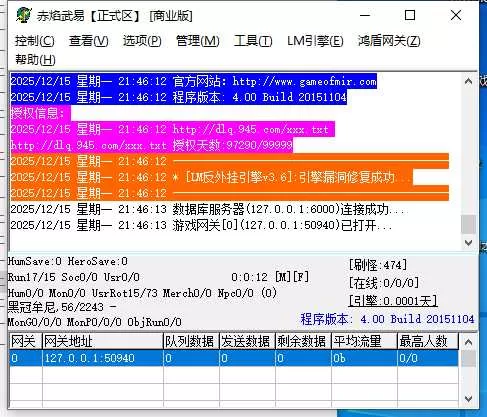Image resolution: width=487 pixels, height=417 pixels.
Task: Click the 发送数据 column header
Action: click(x=247, y=341)
